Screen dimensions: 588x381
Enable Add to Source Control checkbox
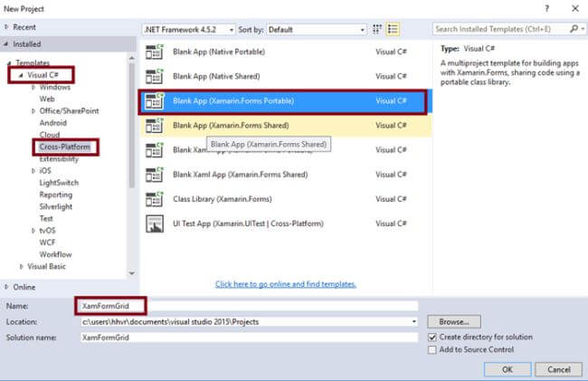(x=432, y=349)
